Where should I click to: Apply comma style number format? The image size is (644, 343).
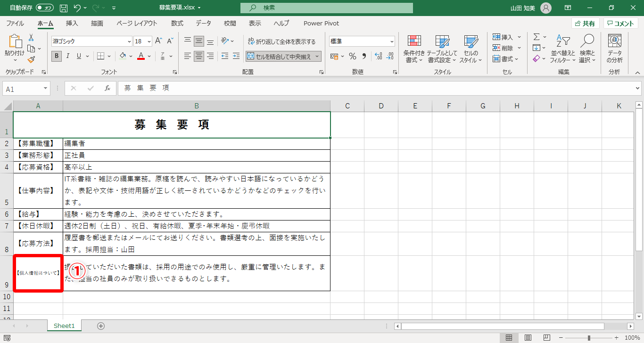tap(364, 56)
